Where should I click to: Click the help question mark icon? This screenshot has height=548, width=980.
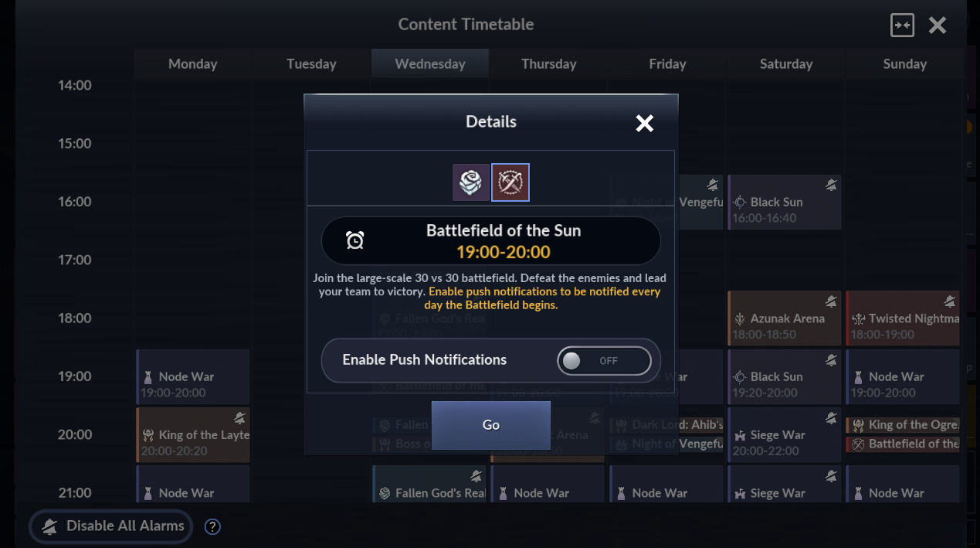pyautogui.click(x=212, y=526)
